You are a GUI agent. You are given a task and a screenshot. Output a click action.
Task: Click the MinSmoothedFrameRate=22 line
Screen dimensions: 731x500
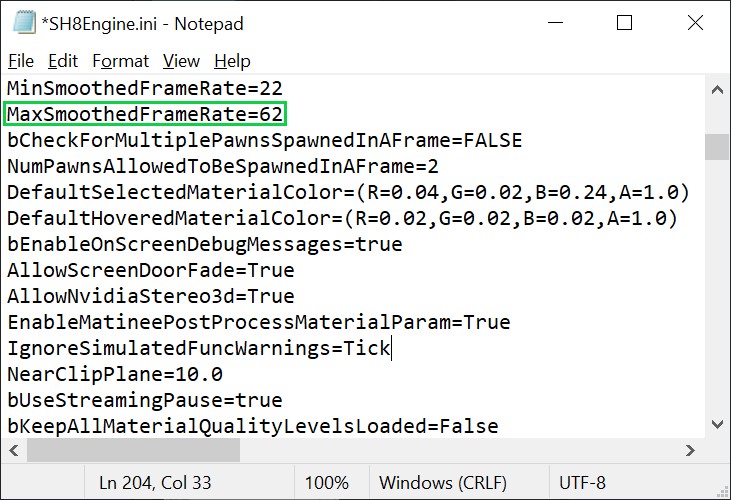pyautogui.click(x=145, y=88)
